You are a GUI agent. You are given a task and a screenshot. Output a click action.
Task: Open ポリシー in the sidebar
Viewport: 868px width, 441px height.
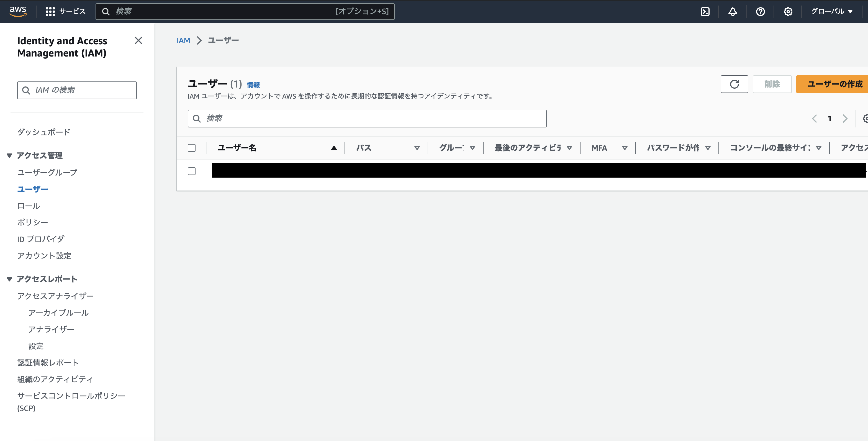tap(33, 222)
